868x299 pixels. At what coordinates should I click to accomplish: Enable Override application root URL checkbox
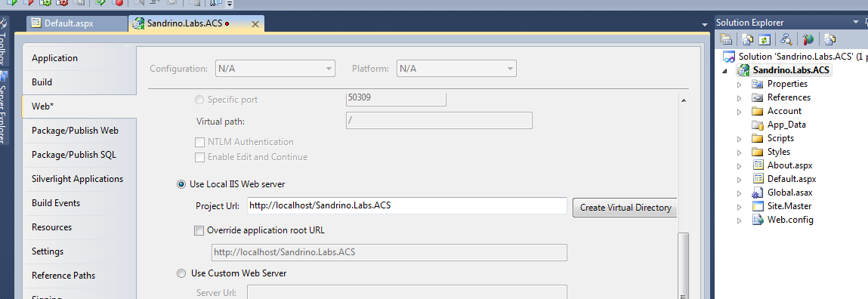[199, 230]
